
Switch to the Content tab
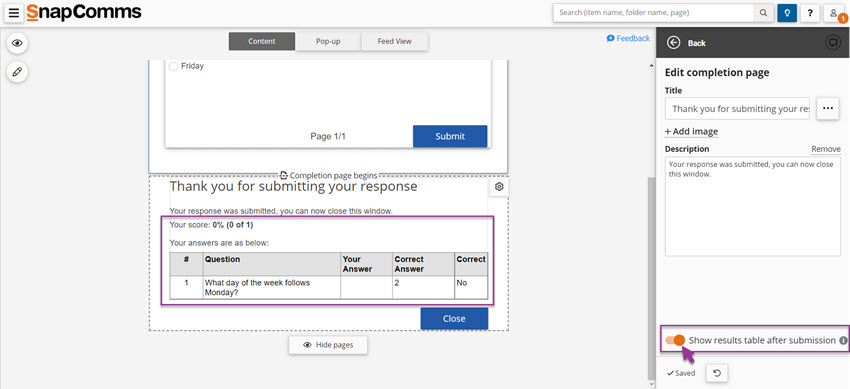coord(262,41)
